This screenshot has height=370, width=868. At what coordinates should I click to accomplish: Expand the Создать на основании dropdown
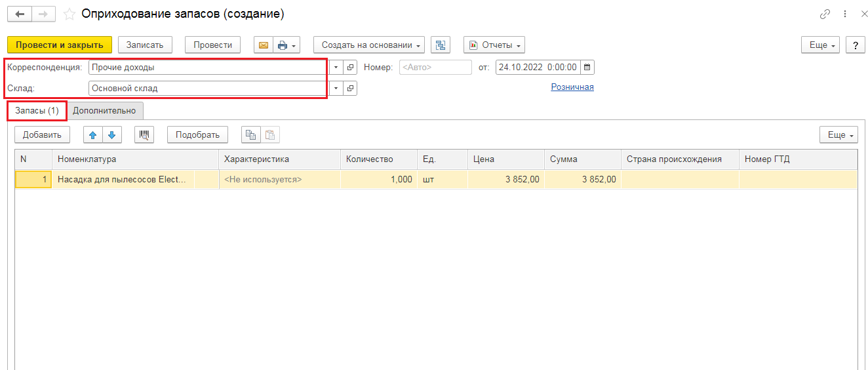pyautogui.click(x=369, y=45)
